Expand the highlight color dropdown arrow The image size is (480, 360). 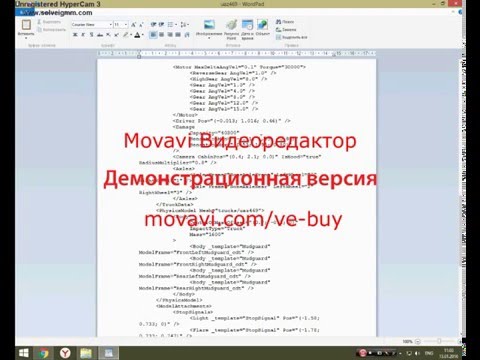131,35
